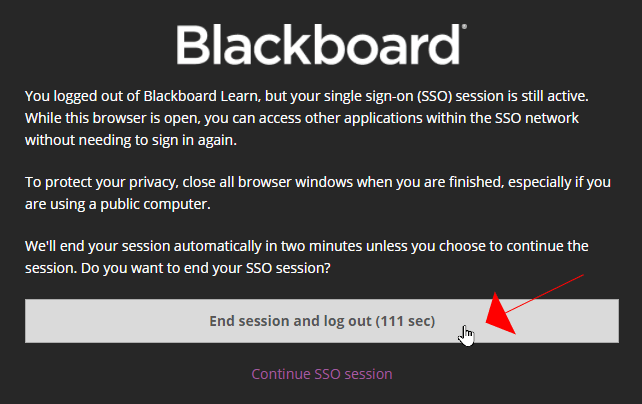This screenshot has width=642, height=404.
Task: Open the Continue SSO session link
Action: 321,374
